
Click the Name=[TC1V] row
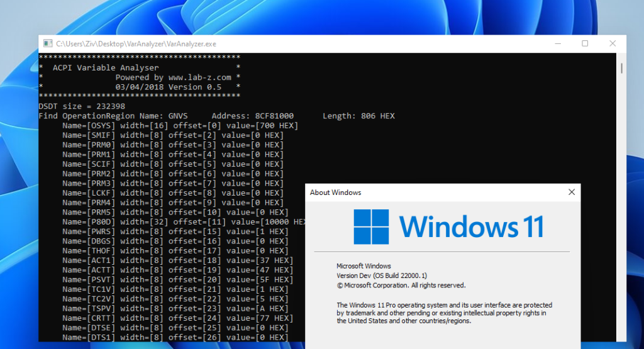point(175,289)
